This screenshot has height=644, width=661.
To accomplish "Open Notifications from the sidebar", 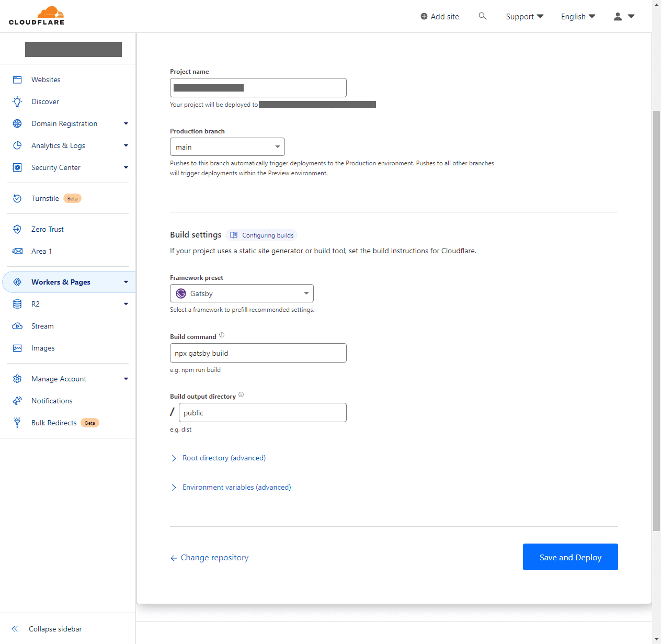I will tap(52, 401).
